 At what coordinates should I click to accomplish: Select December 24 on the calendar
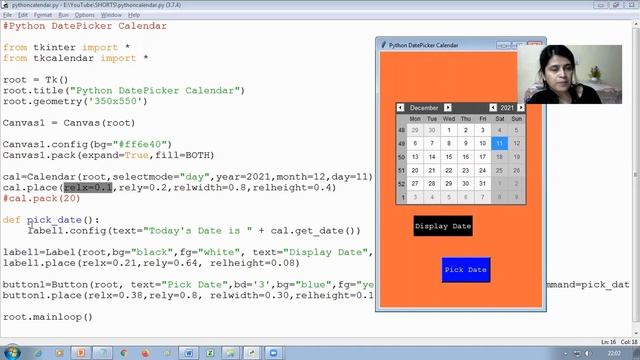(x=482, y=170)
